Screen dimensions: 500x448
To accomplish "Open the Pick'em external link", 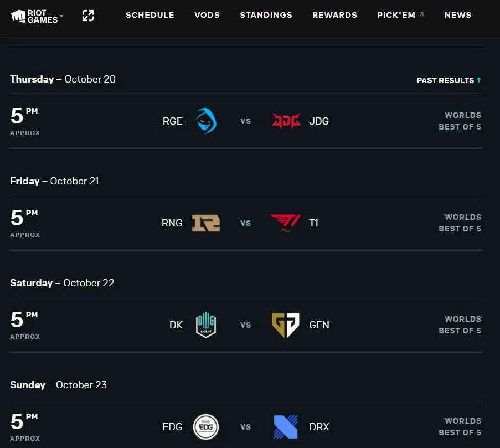I will [400, 15].
